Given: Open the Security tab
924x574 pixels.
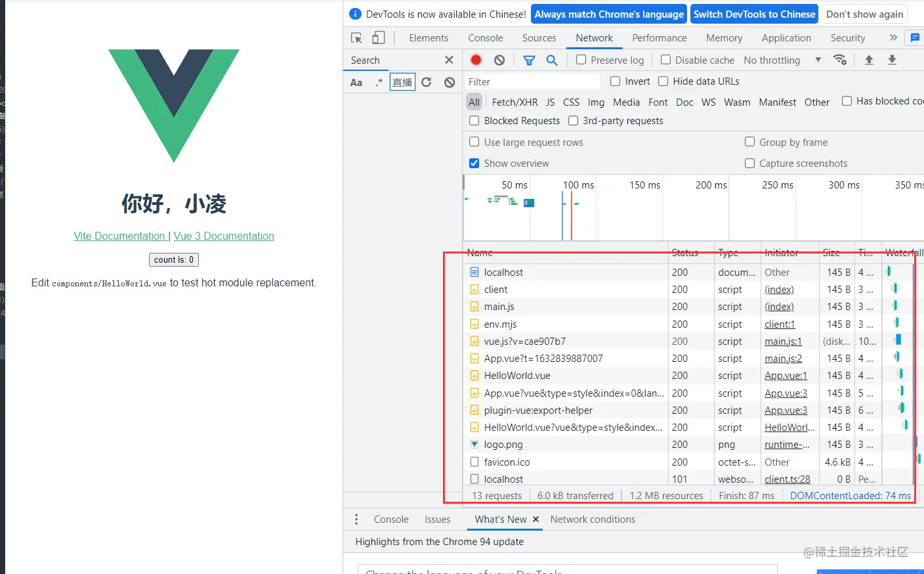Looking at the screenshot, I should [x=848, y=38].
